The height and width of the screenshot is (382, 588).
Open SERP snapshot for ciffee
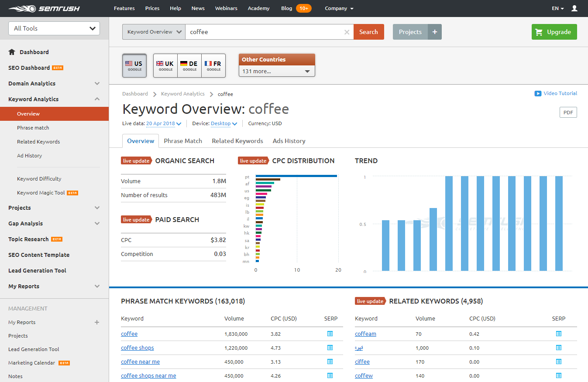559,362
